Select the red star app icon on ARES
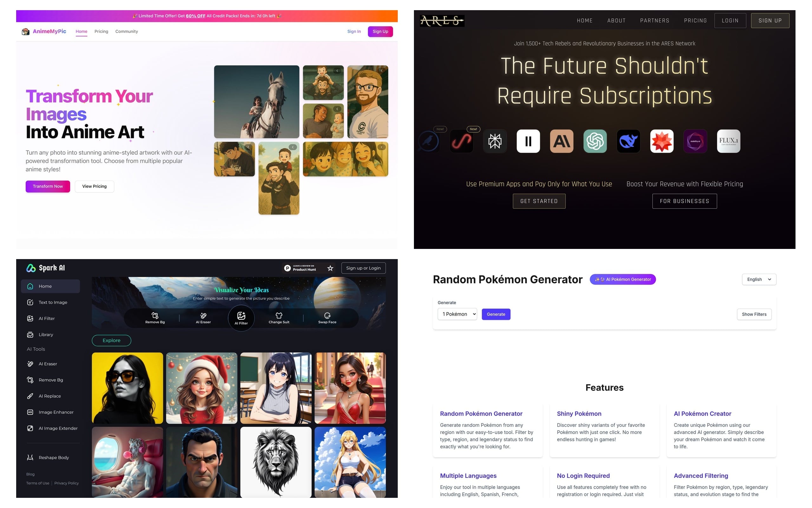Screen dimensions: 812x508 662,141
